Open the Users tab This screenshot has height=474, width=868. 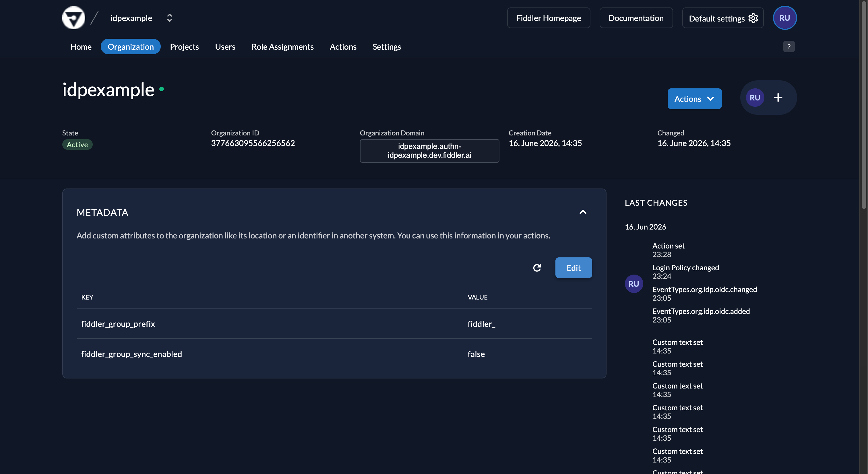[x=225, y=46]
